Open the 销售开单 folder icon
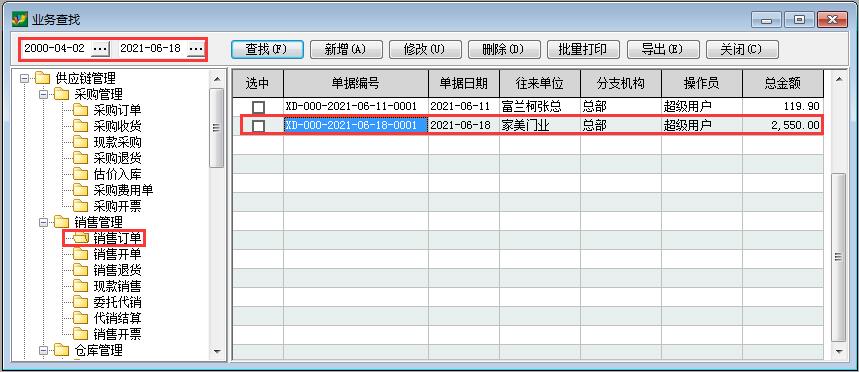Viewport: 859px width, 372px height. pyautogui.click(x=81, y=254)
